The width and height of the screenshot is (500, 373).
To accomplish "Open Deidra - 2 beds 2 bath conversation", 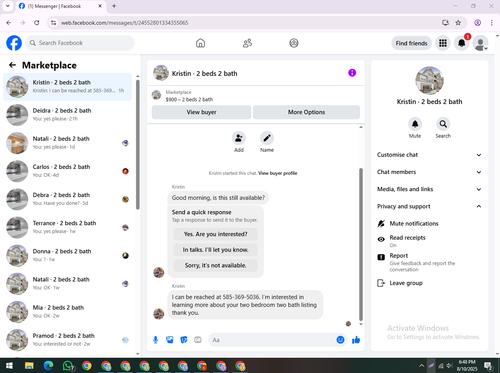I will coord(67,115).
